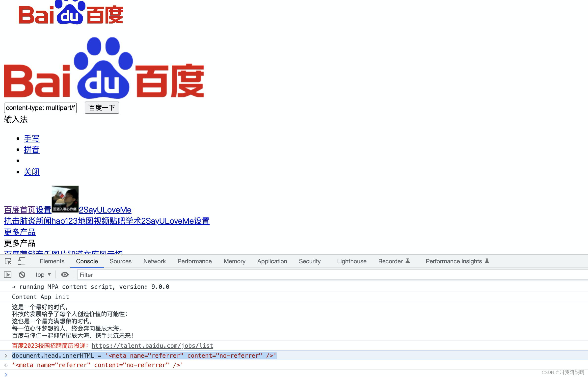588x377 pixels.
Task: Switch to the Elements tab
Action: tap(52, 261)
